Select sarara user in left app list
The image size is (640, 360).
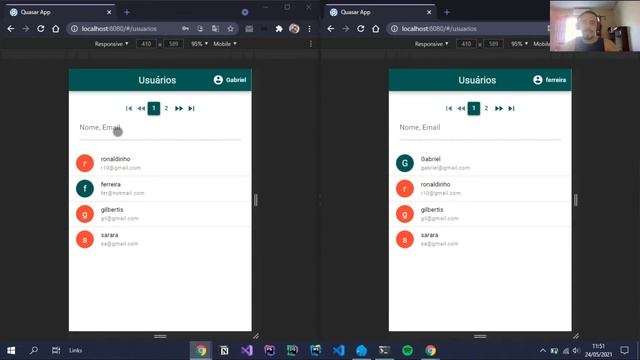[160, 239]
